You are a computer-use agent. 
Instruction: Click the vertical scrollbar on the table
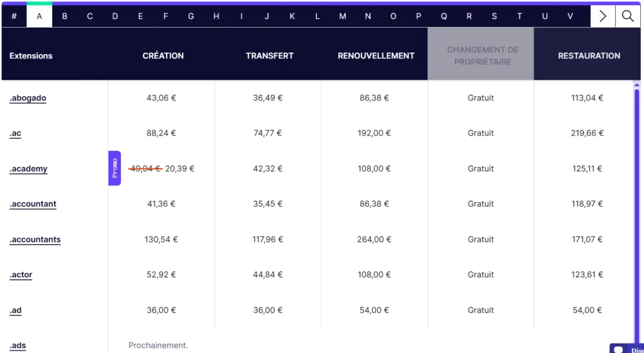point(636,207)
